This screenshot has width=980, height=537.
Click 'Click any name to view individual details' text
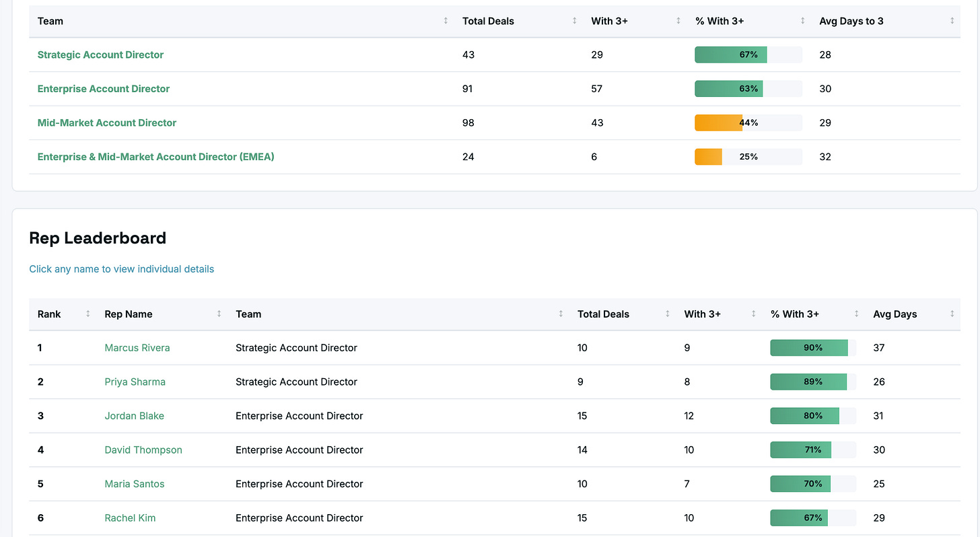[122, 269]
